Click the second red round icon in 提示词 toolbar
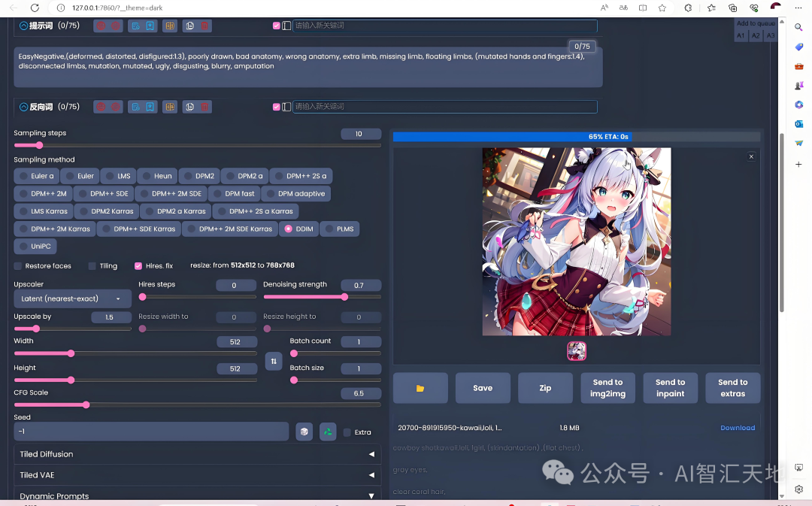The image size is (812, 506). (116, 26)
